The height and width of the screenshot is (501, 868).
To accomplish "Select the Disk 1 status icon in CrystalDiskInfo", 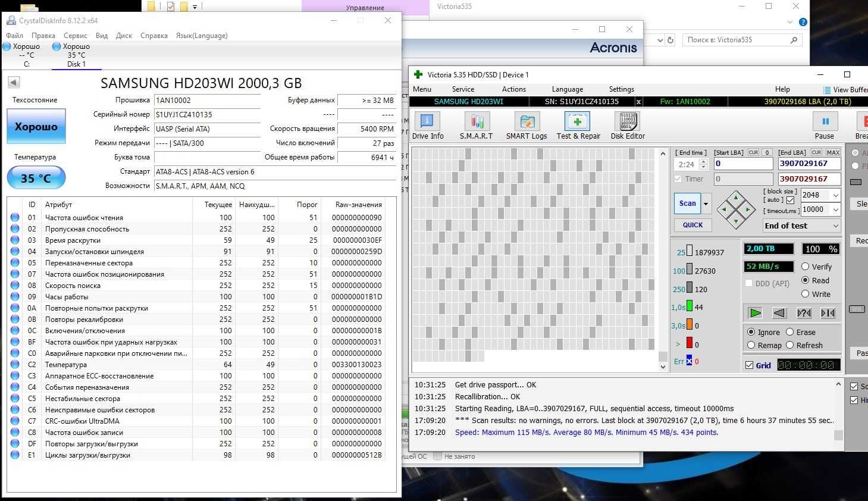I will [57, 46].
